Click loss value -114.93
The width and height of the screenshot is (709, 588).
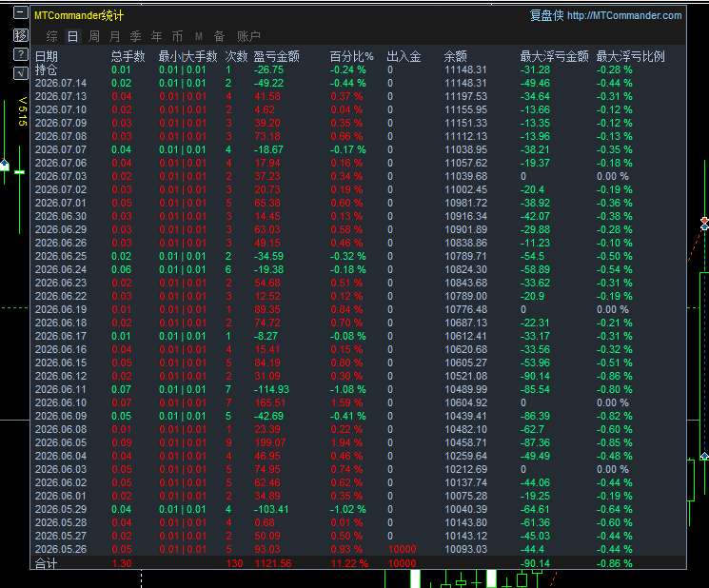(271, 389)
